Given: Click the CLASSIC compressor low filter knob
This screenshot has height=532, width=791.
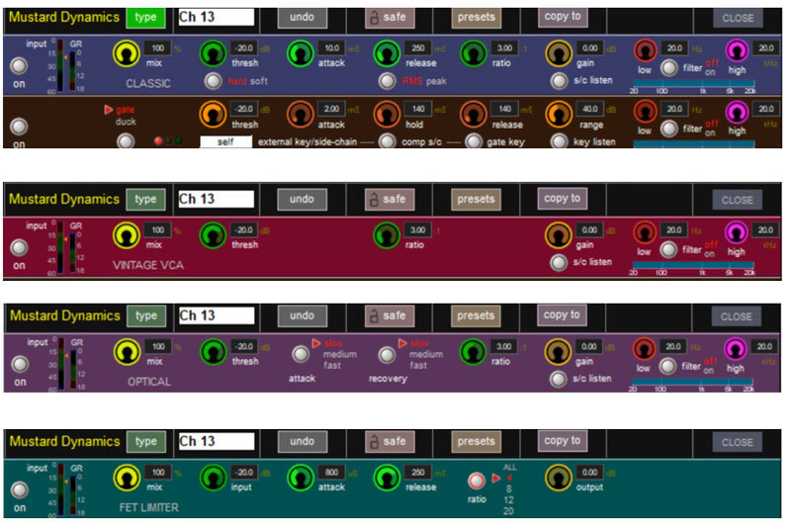Looking at the screenshot, I should [x=646, y=51].
